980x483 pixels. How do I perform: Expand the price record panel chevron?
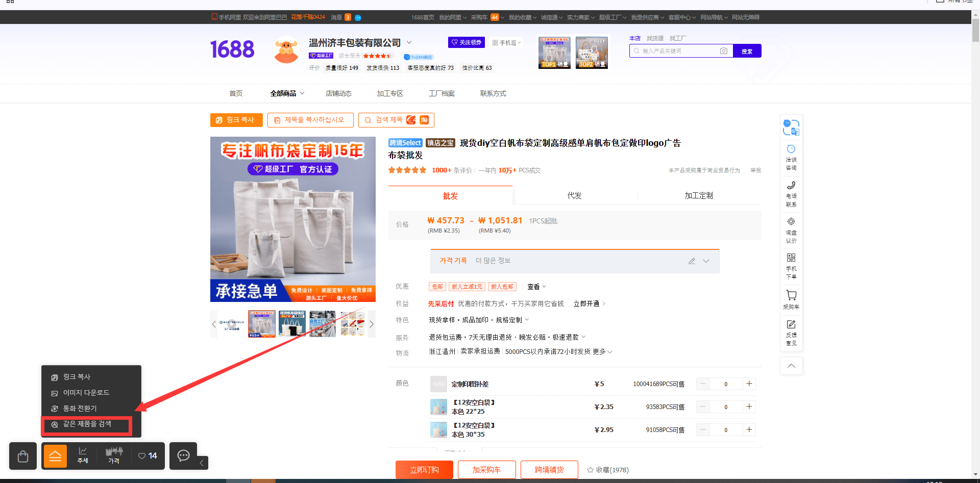(x=706, y=261)
